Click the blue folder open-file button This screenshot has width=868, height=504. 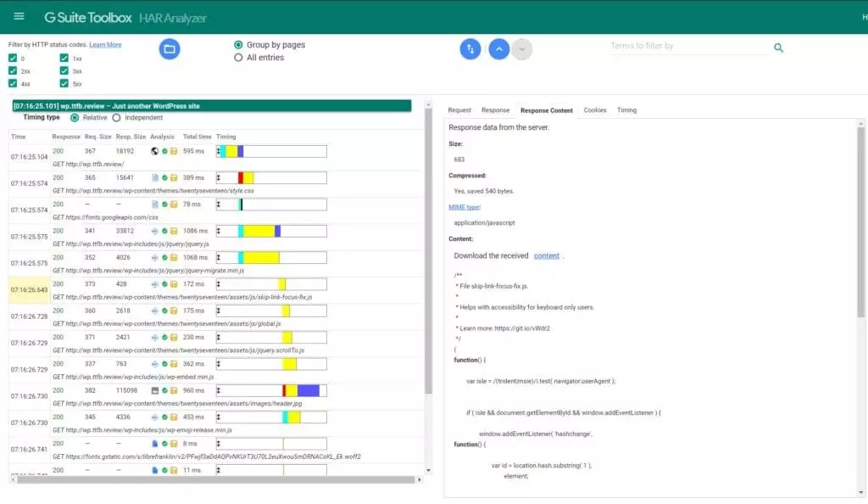point(170,49)
